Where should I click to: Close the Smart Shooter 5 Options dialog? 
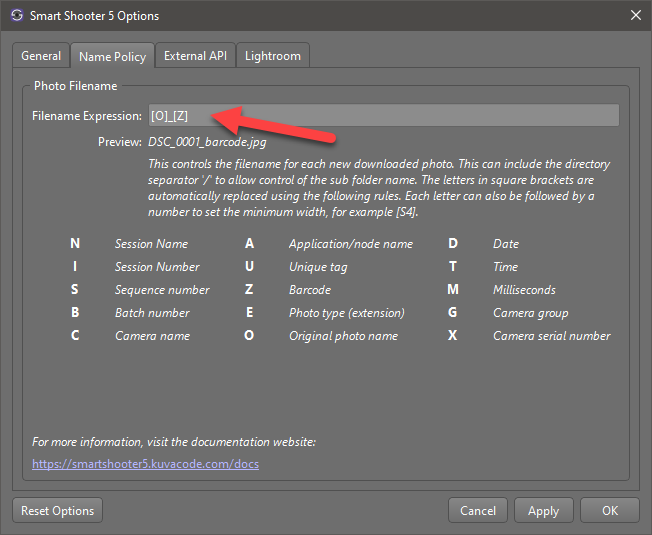[635, 15]
